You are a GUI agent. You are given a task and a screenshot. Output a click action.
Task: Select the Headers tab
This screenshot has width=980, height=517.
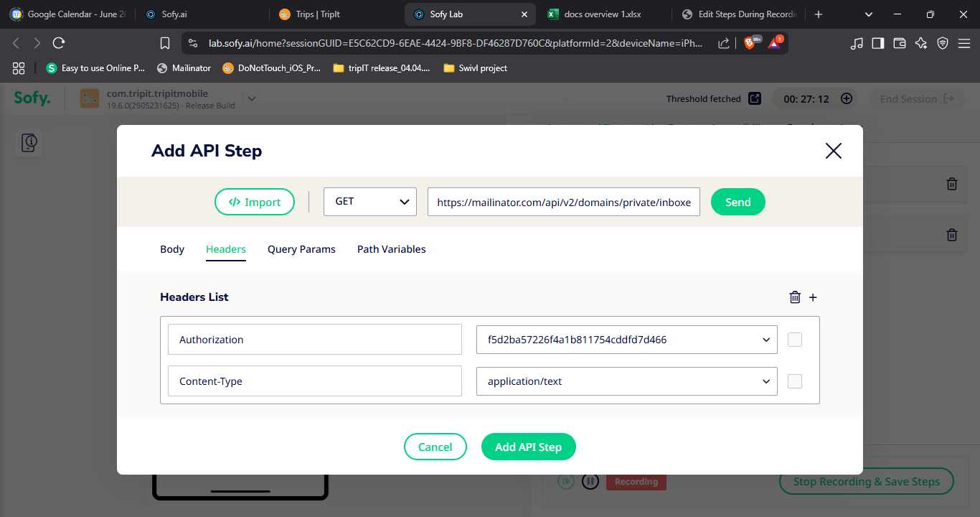pos(226,249)
